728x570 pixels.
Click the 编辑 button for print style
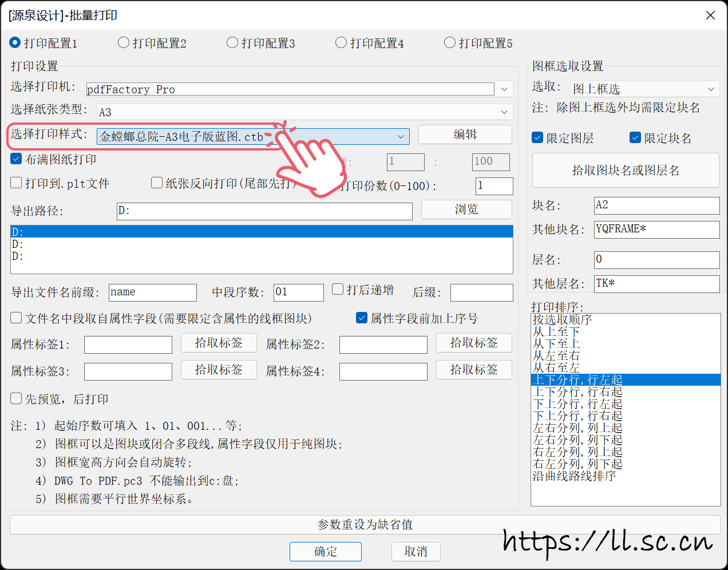point(465,134)
